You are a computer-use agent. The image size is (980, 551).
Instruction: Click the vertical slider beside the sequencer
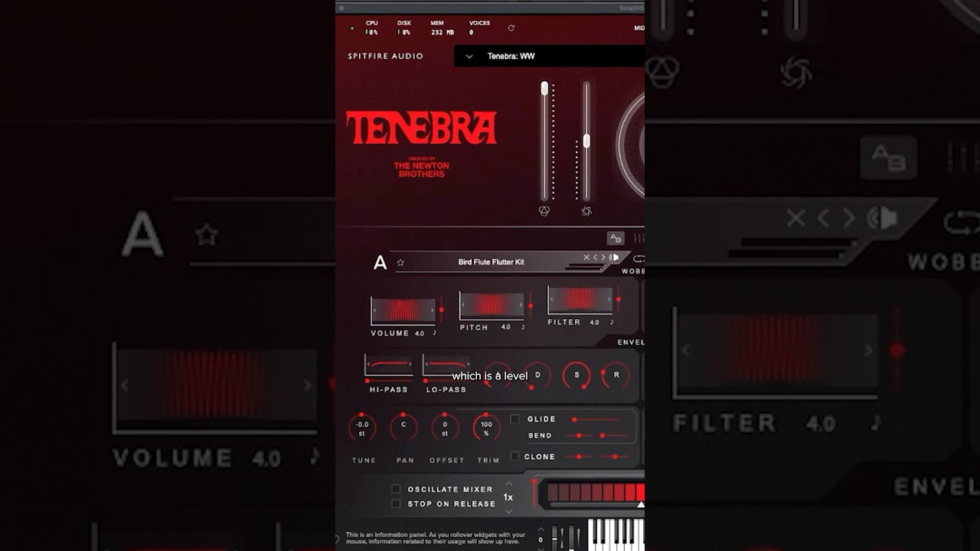[534, 493]
